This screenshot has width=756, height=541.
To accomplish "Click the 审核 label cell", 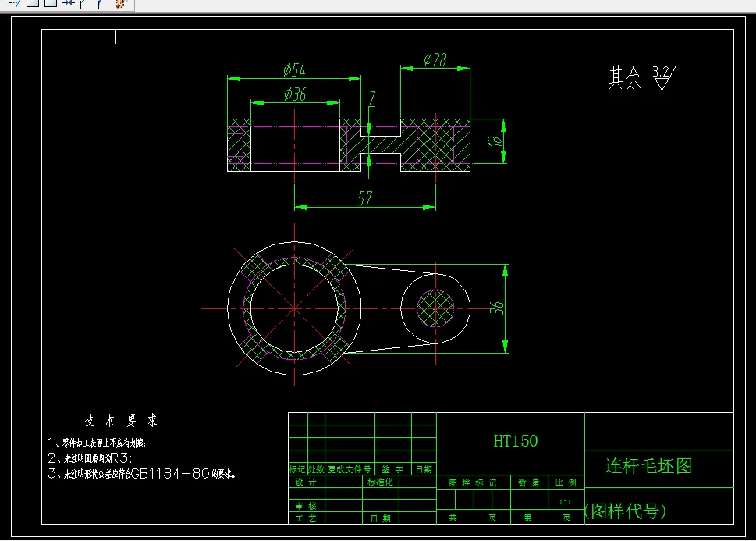I will click(x=306, y=506).
